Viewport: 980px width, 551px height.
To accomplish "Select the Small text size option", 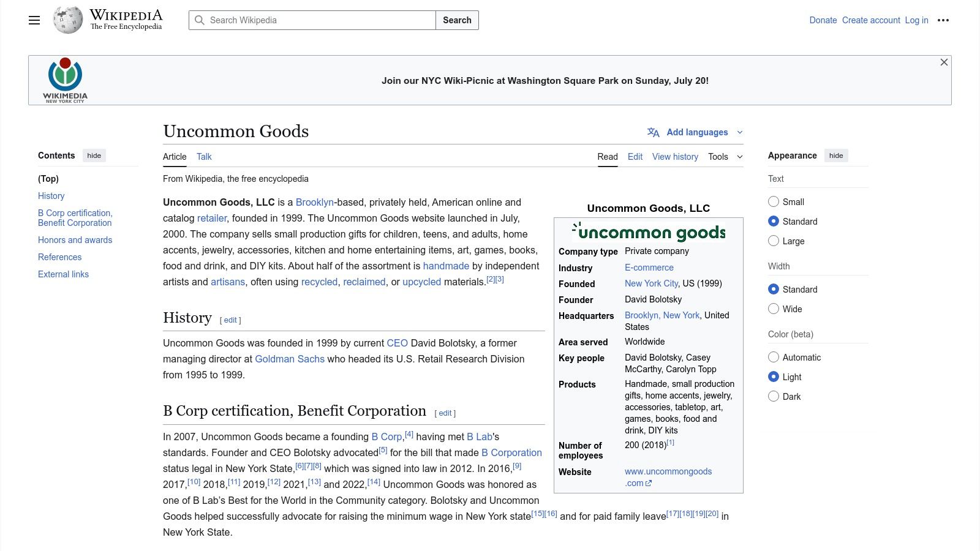I will 774,202.
